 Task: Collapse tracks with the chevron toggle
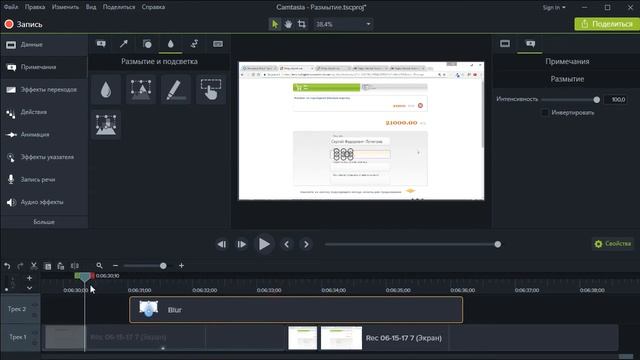pyautogui.click(x=29, y=288)
